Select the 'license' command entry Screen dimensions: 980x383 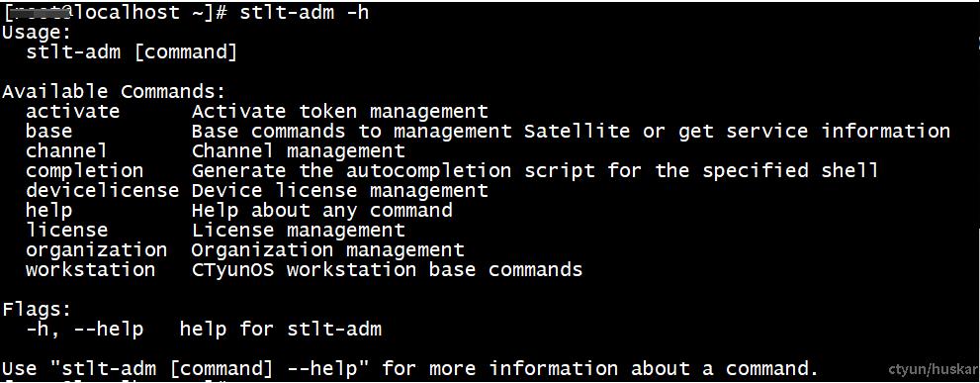point(66,231)
